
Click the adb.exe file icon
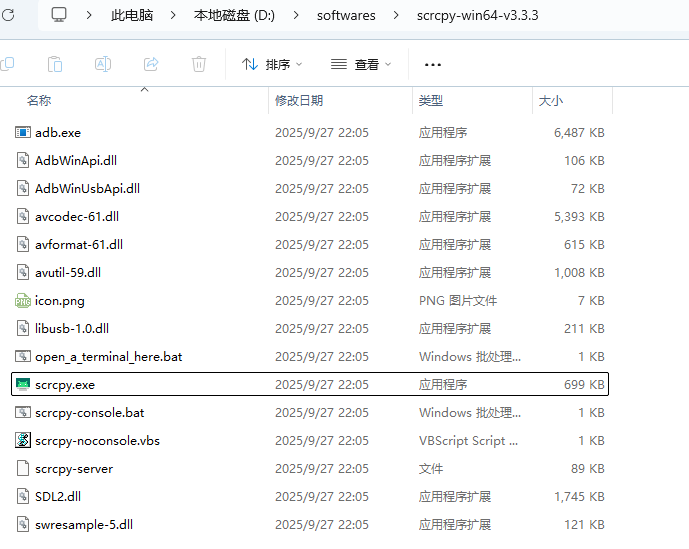[x=23, y=132]
